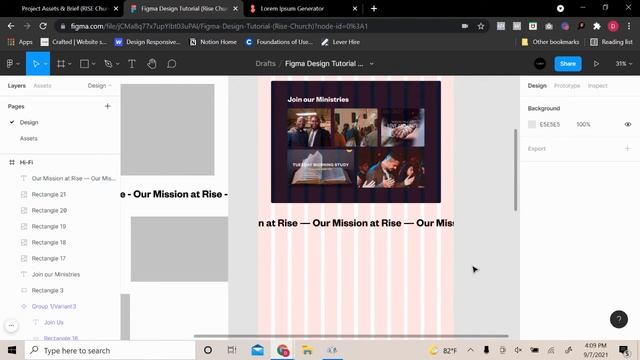Click the canvas vertical scrollbar
640x360 pixels.
point(516,169)
